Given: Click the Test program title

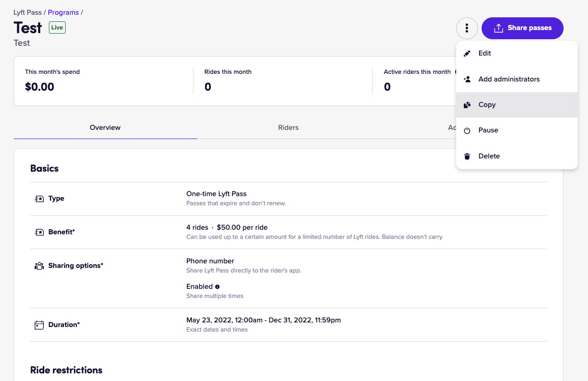Looking at the screenshot, I should pyautogui.click(x=28, y=28).
